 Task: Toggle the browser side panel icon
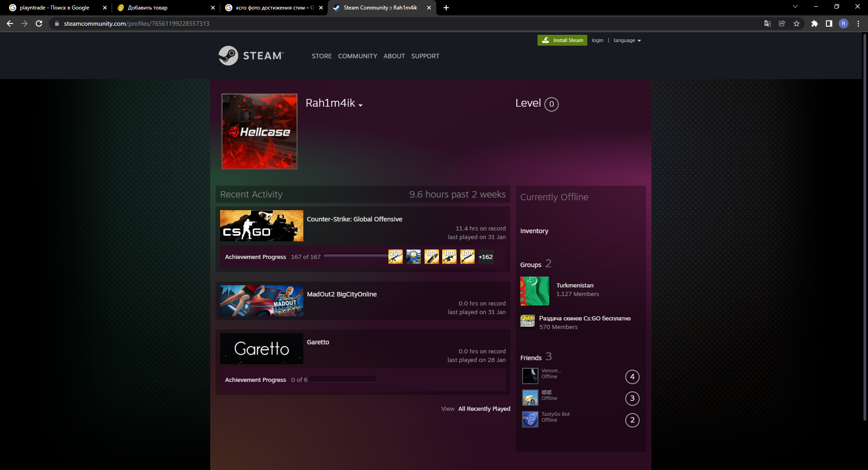(829, 23)
